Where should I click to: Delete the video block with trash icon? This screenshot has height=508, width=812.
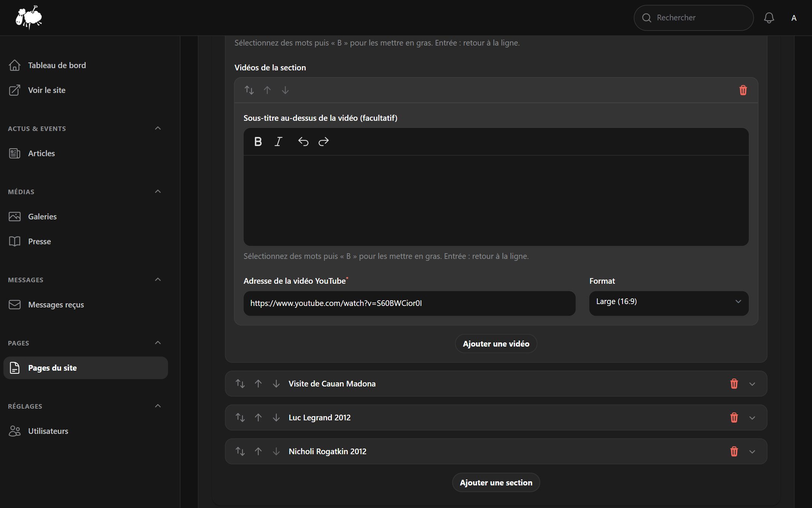coord(743,90)
